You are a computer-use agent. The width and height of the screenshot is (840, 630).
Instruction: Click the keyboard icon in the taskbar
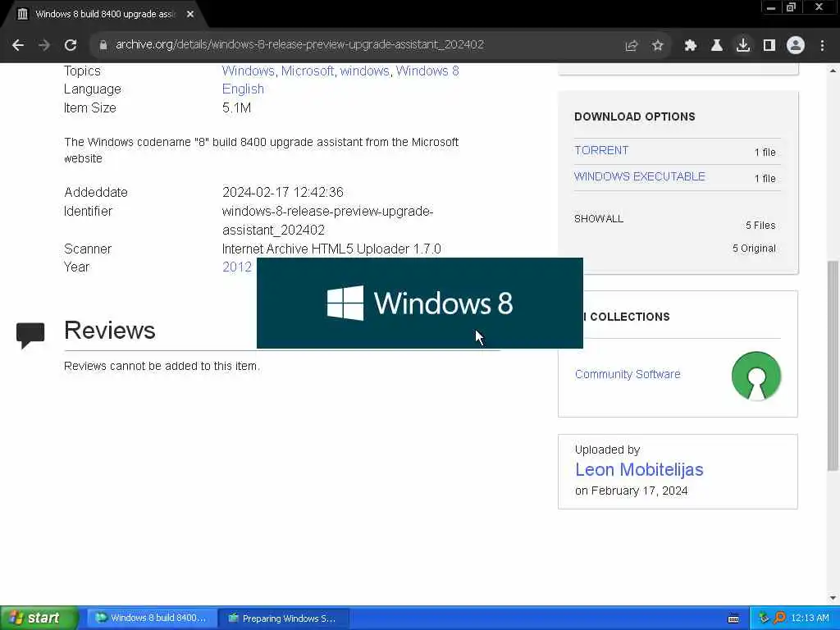(x=733, y=619)
